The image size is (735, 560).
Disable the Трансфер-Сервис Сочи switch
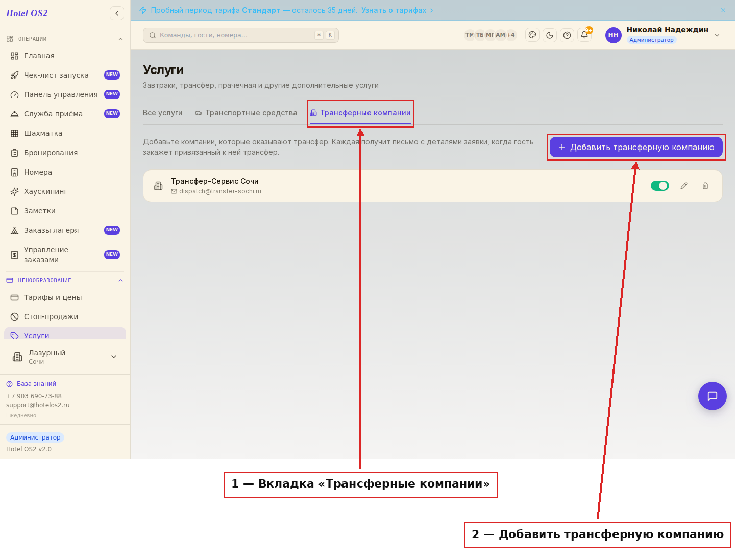pos(660,186)
